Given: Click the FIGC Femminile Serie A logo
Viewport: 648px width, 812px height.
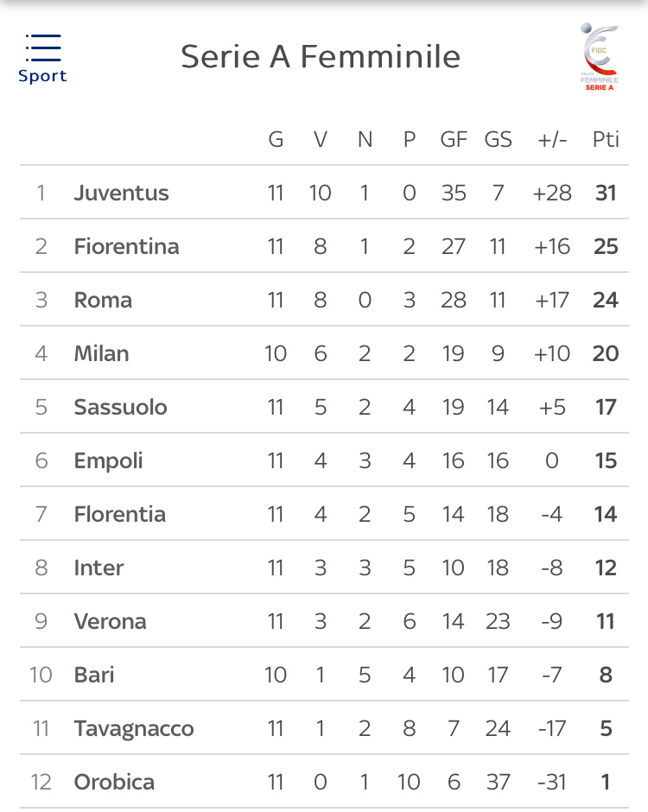Looking at the screenshot, I should pyautogui.click(x=600, y=57).
